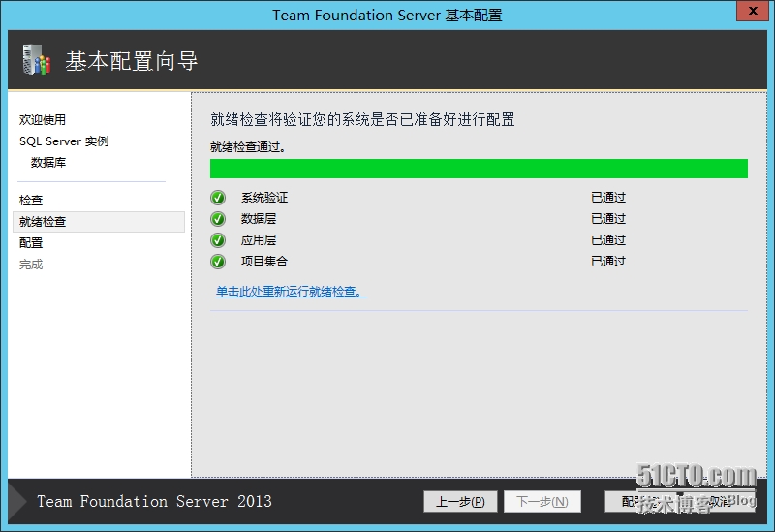Click 已通过 status for 系统验证
This screenshot has height=532, width=775.
pyautogui.click(x=608, y=198)
